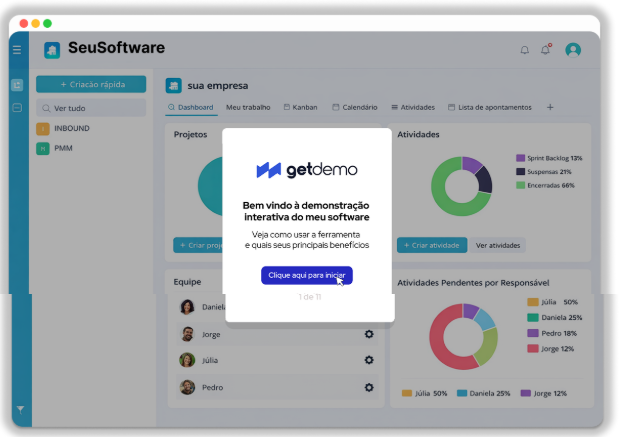622x437 pixels.
Task: Switch to the Meu trabalho tab
Action: 248,107
